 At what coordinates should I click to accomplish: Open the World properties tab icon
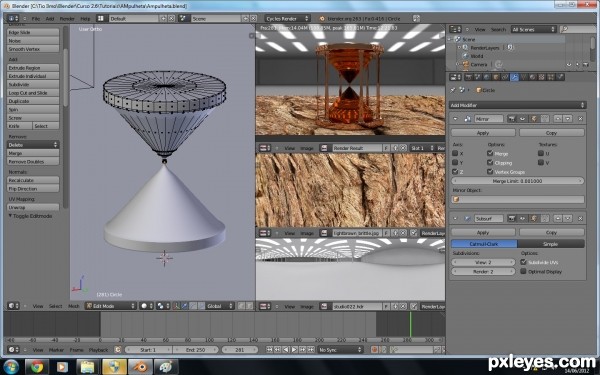click(x=486, y=77)
